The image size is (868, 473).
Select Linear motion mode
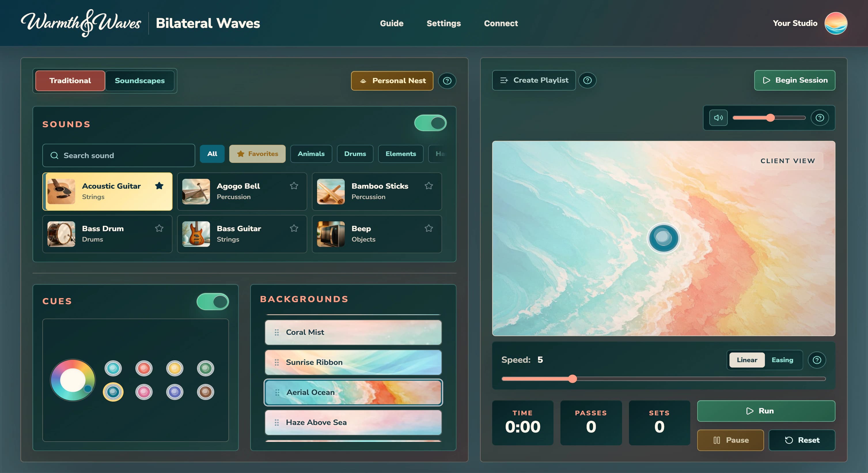[747, 360]
